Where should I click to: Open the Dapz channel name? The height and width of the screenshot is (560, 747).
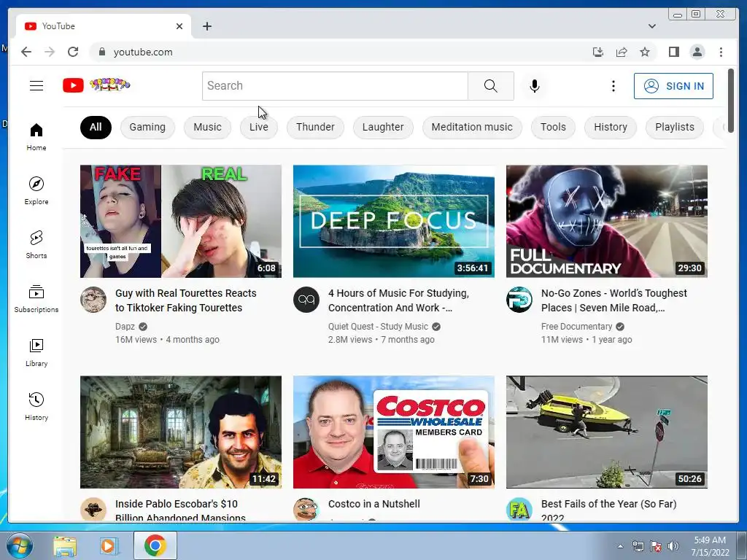(x=125, y=326)
